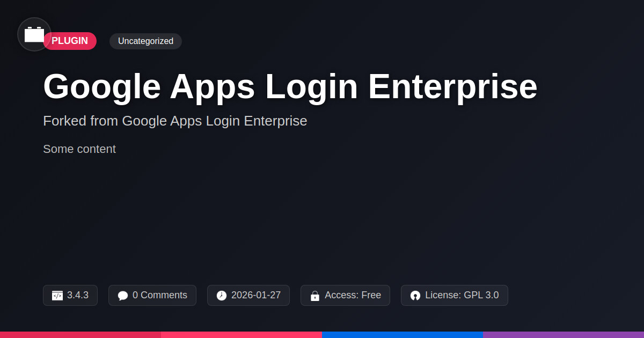The height and width of the screenshot is (338, 644).
Task: Click the purple segment of the bottom bar
Action: click(563, 334)
